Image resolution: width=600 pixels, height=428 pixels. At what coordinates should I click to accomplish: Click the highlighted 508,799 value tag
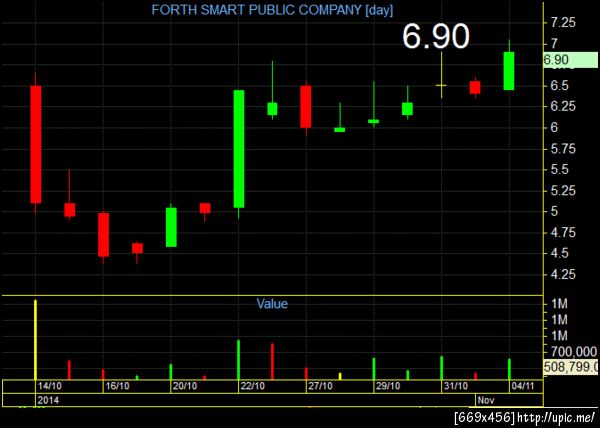(571, 367)
